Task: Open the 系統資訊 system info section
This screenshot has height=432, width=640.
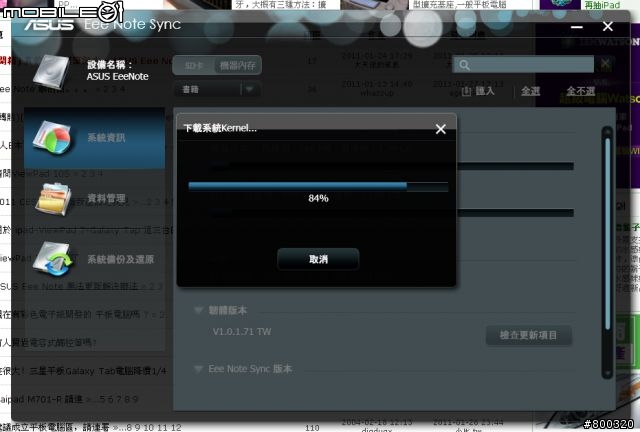Action: 94,138
